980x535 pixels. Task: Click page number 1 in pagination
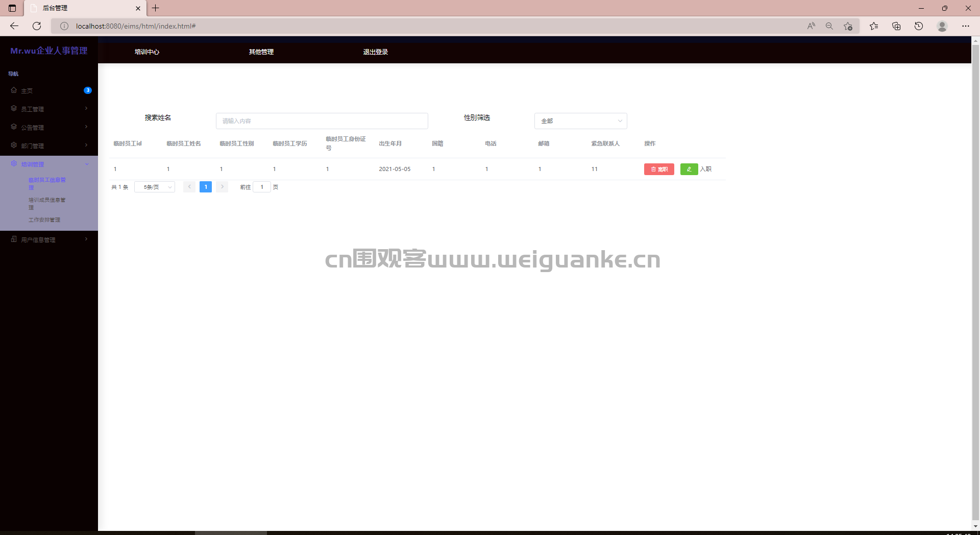(x=206, y=187)
